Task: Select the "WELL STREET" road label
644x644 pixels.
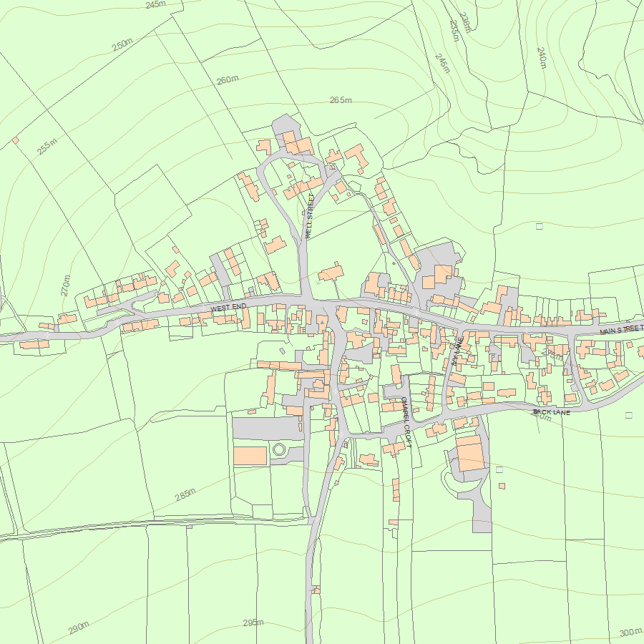Action: (310, 216)
